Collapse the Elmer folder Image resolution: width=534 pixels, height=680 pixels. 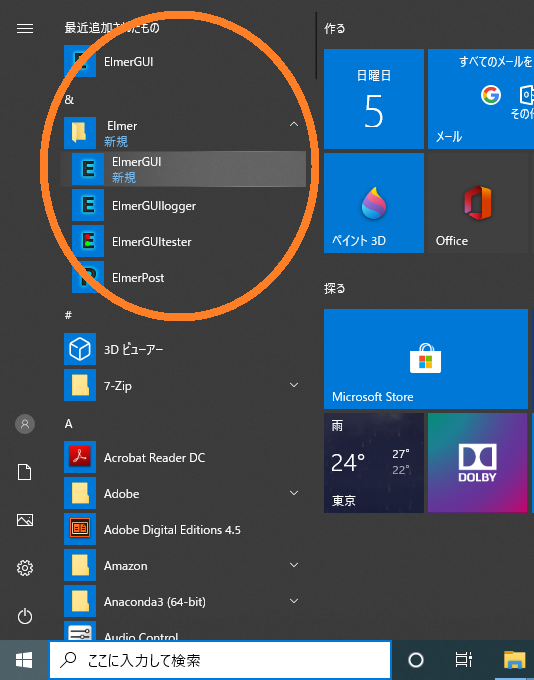click(x=184, y=132)
